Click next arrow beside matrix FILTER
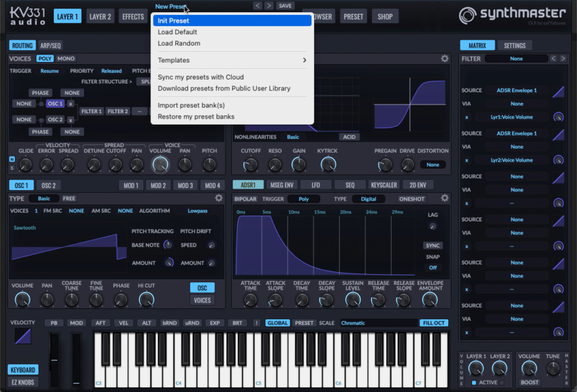Image resolution: width=577 pixels, height=392 pixels. click(x=563, y=59)
